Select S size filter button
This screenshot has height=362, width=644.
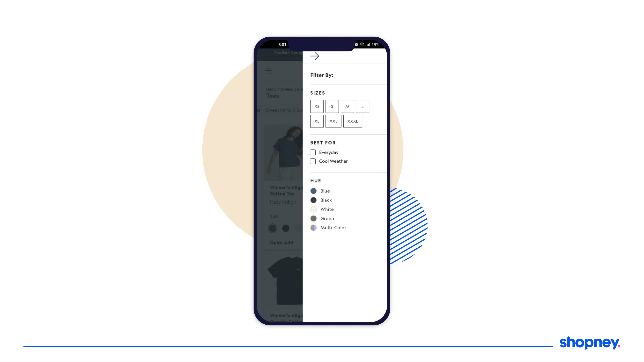(332, 106)
